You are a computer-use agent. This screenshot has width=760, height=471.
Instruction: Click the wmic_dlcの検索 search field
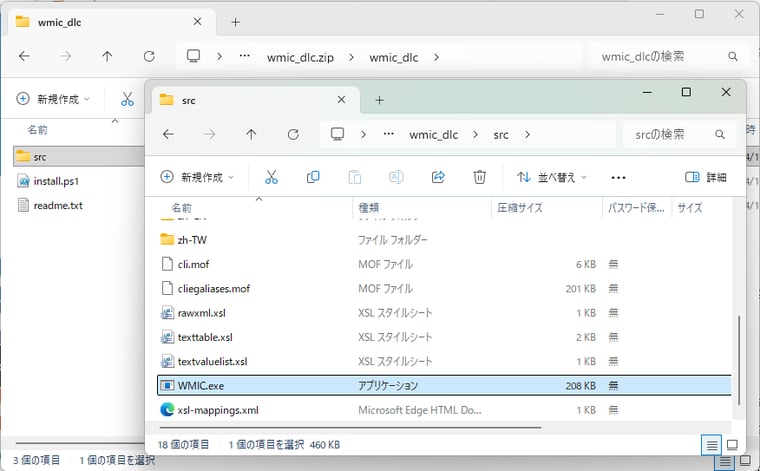[x=669, y=57]
